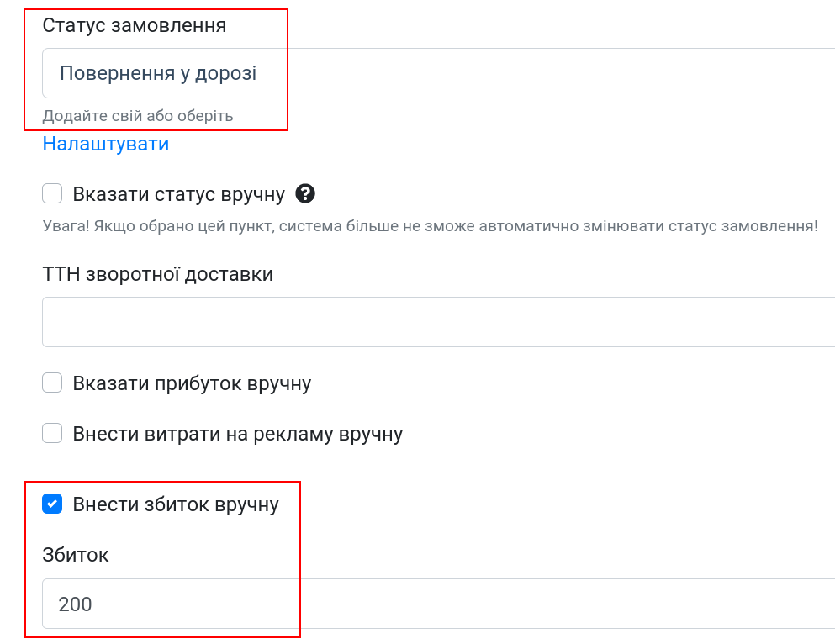
Task: Select the 'Повернення у дорозі' status value
Action: (158, 73)
